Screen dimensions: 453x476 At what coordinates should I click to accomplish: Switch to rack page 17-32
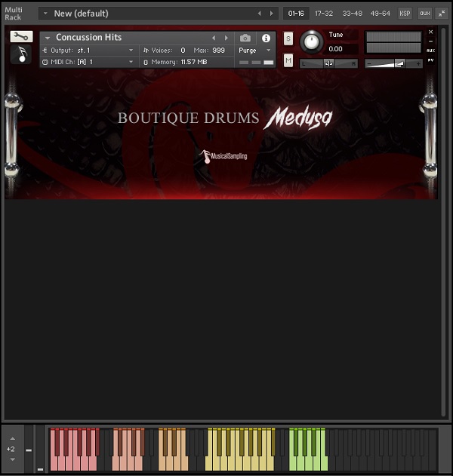tap(324, 14)
